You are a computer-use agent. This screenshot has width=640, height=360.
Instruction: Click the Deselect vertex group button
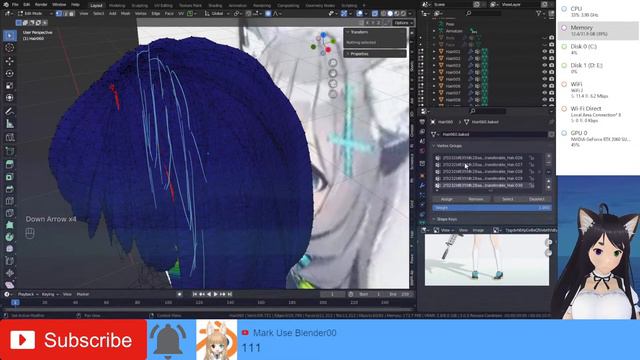point(537,199)
